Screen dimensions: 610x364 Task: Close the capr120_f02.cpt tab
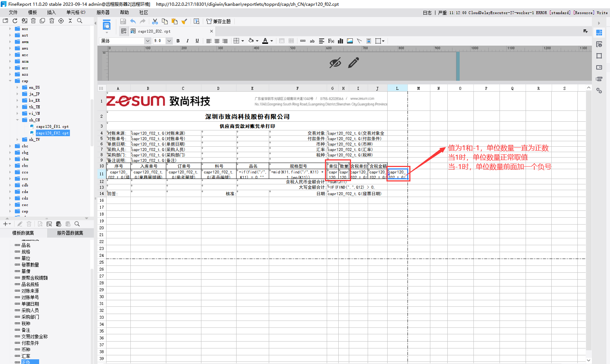(x=212, y=31)
